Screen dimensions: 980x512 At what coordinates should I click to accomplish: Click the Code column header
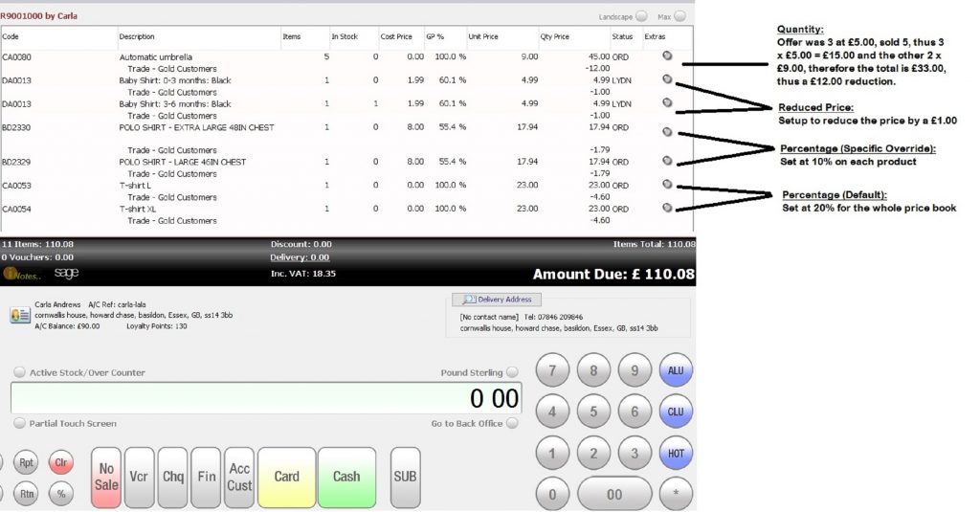[x=11, y=36]
